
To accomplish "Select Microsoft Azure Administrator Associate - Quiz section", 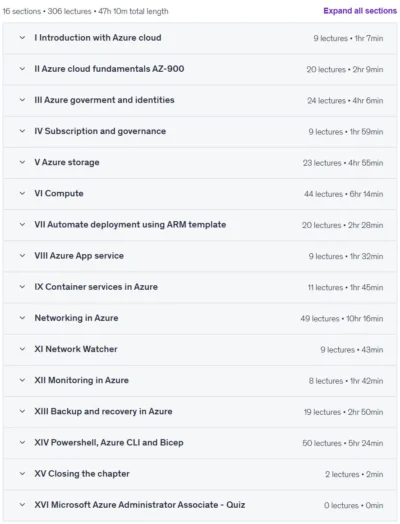I will (140, 505).
